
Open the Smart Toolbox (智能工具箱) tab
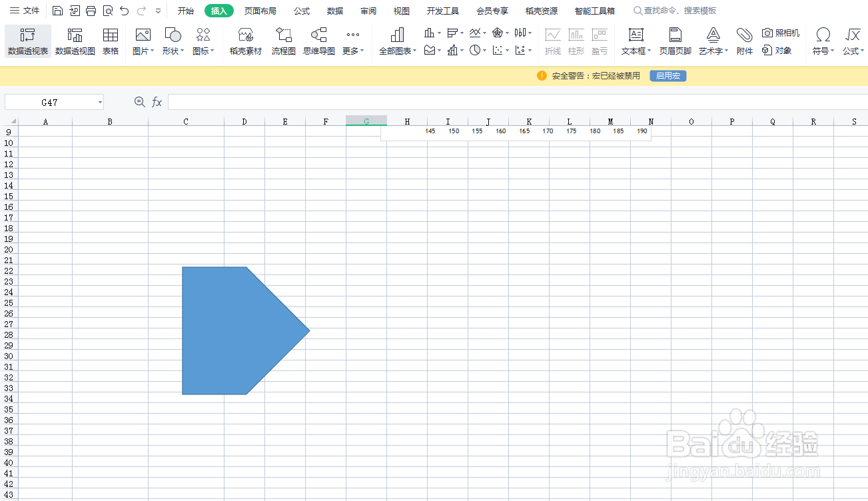(x=595, y=11)
